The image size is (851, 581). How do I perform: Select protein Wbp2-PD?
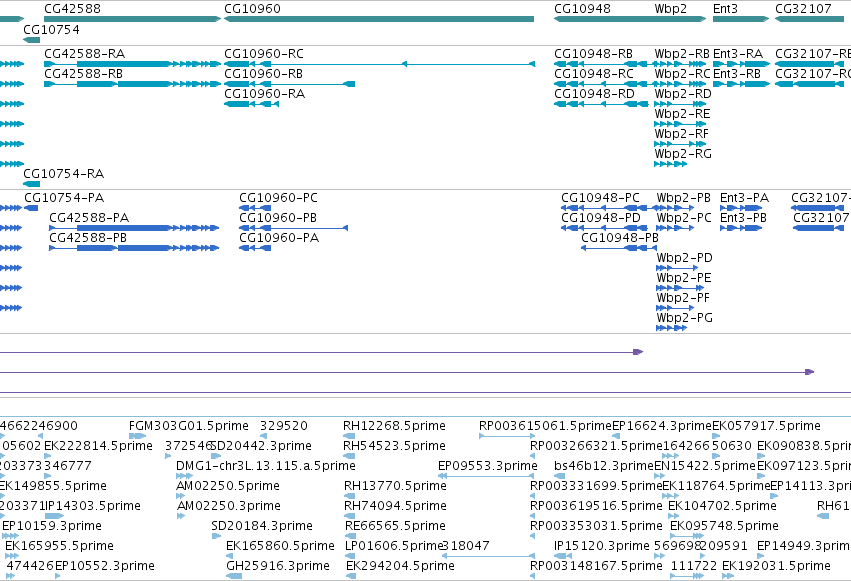[x=677, y=268]
